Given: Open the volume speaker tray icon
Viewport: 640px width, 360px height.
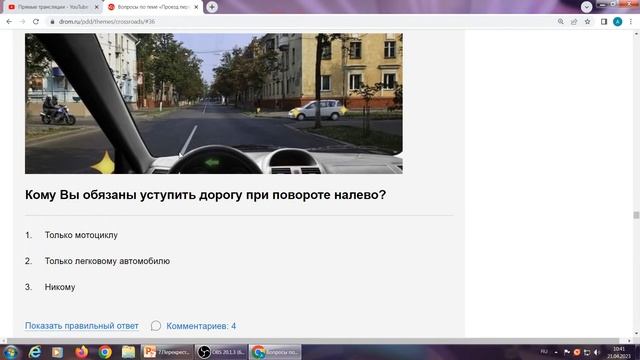Looking at the screenshot, I should click(x=597, y=352).
